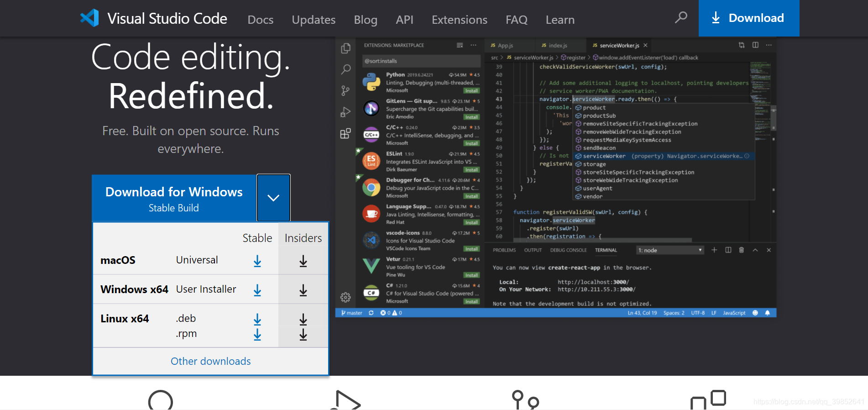Click the blue Download button in header
Screen dimensions: 868x410
749,18
